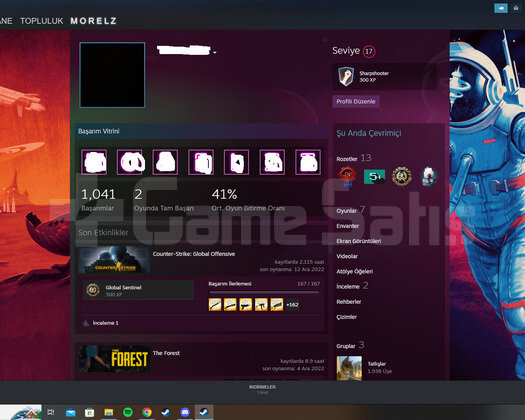Open Atölye Öğeleri workshop items
The image size is (525, 420).
click(x=355, y=271)
